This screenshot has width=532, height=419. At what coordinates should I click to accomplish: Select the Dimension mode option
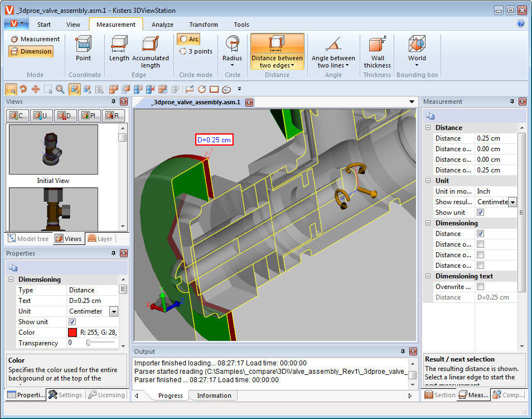[x=31, y=51]
